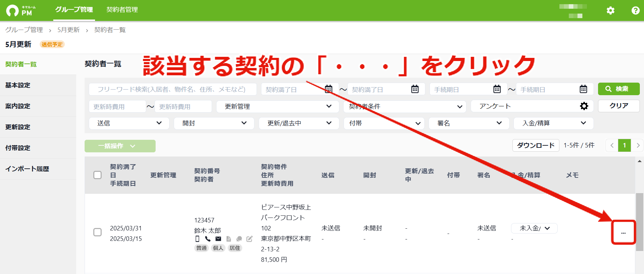This screenshot has width=644, height=274.
Task: Focus the first 更新時費用 input
Action: click(x=117, y=106)
